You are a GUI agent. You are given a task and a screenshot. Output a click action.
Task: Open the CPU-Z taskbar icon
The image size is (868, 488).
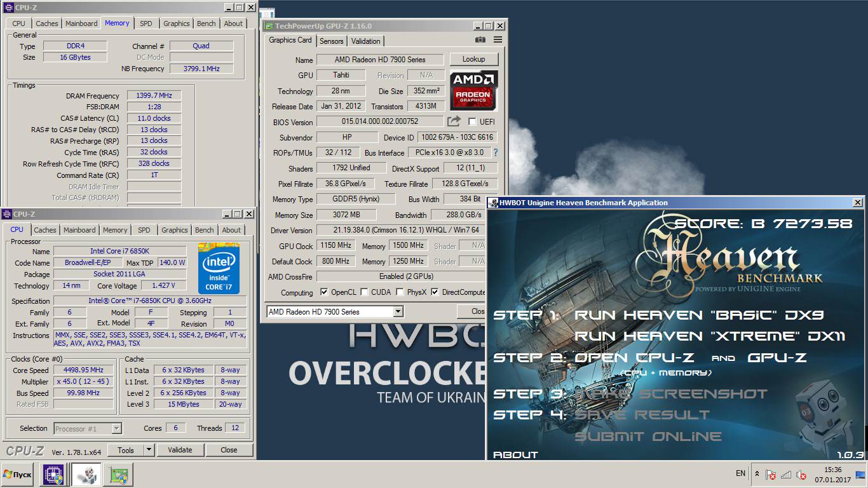coord(53,475)
